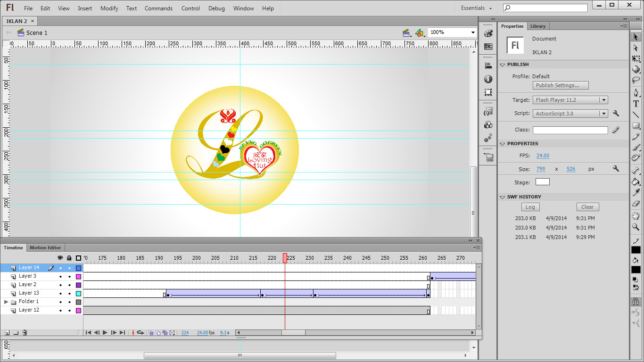Open the Motion Presets panel icon
The image size is (644, 362).
(x=488, y=138)
